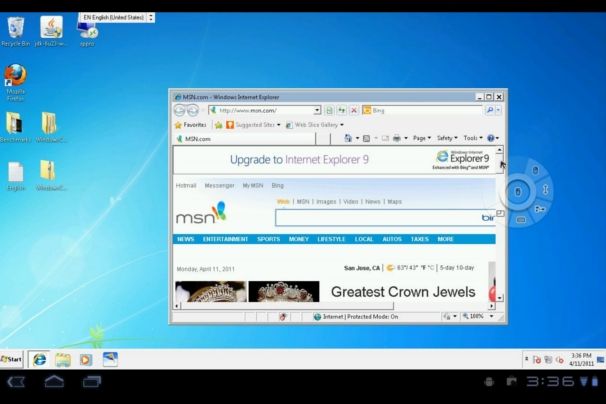Click the taskbar clock showing 3:36 PM
This screenshot has width=606, height=404.
pos(581,360)
